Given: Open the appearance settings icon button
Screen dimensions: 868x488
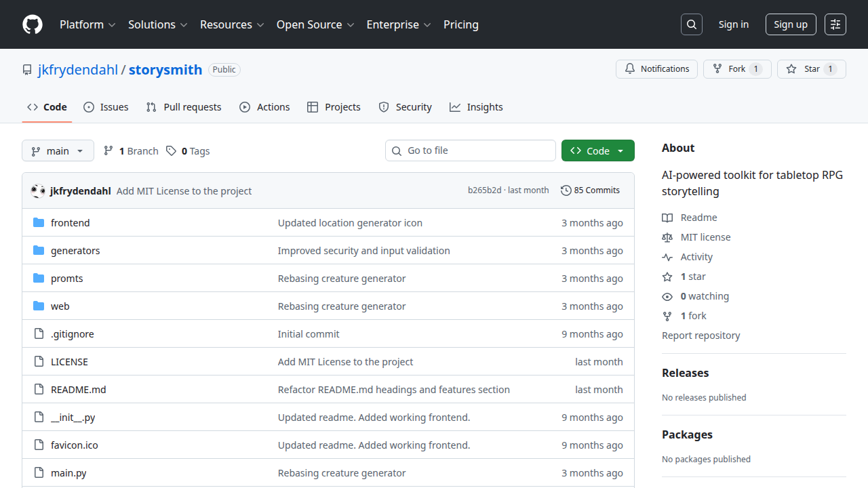Looking at the screenshot, I should point(835,24).
